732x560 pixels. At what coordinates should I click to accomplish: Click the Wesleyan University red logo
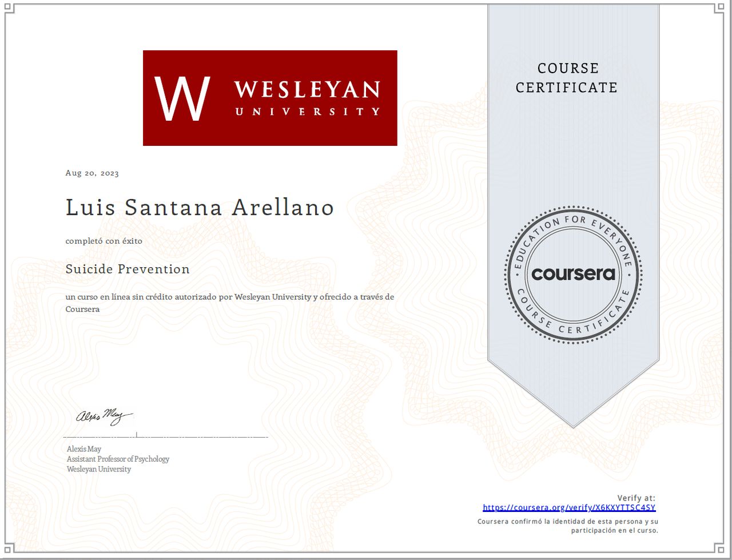(270, 98)
